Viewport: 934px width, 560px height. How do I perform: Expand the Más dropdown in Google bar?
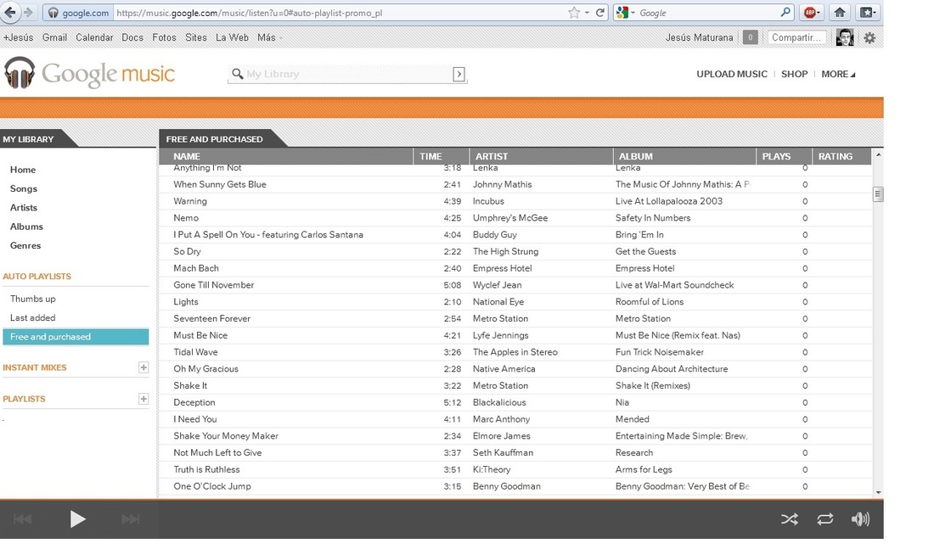(x=269, y=37)
